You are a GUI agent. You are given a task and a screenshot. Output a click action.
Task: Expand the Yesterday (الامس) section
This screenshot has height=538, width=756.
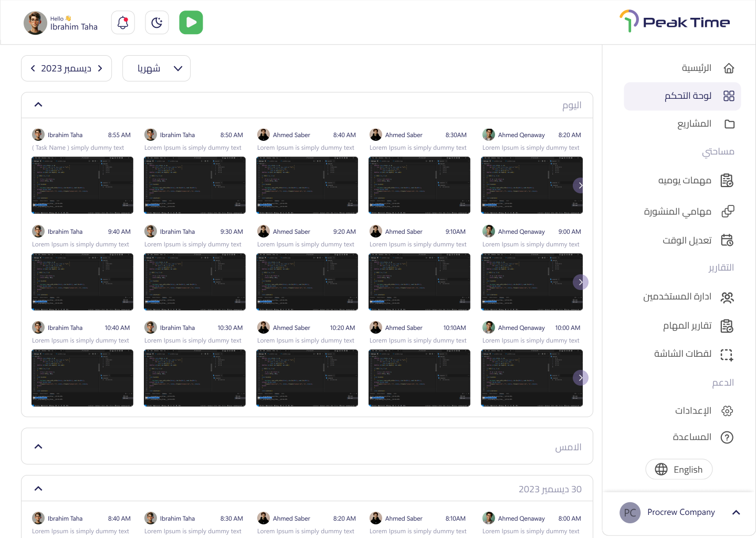click(38, 447)
